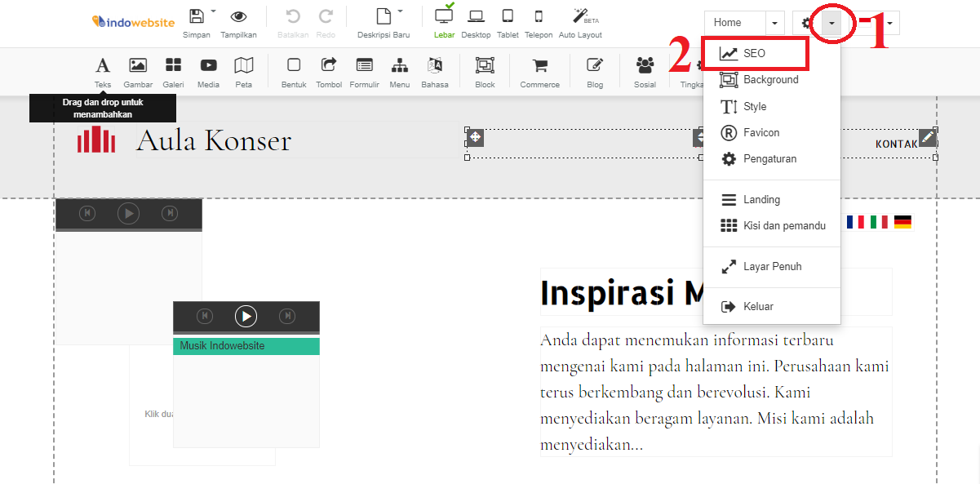This screenshot has width=980, height=484.
Task: Open the settings gear dropdown menu
Action: pos(831,22)
